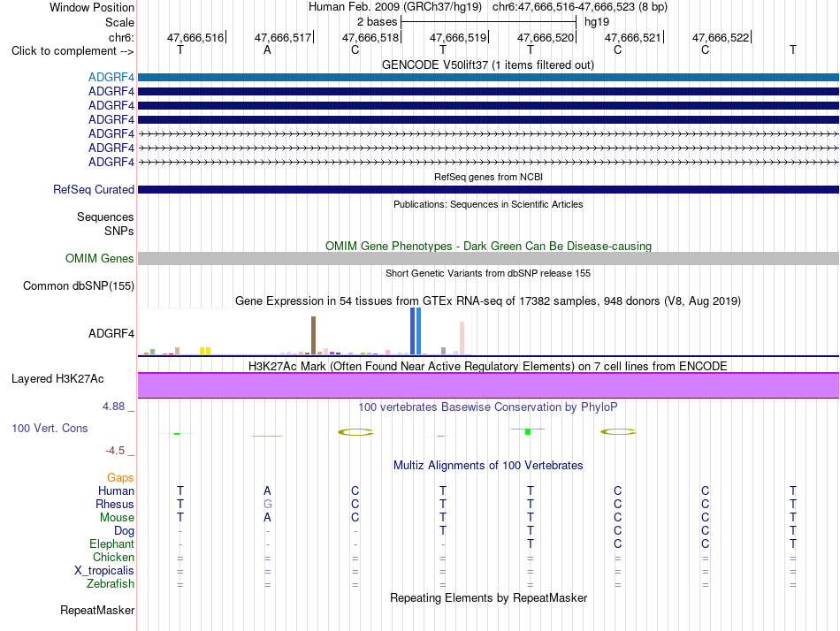Viewport: 840px width, 631px height.
Task: Click 'Repeating Elements by RepeatMasker' title
Action: [489, 597]
